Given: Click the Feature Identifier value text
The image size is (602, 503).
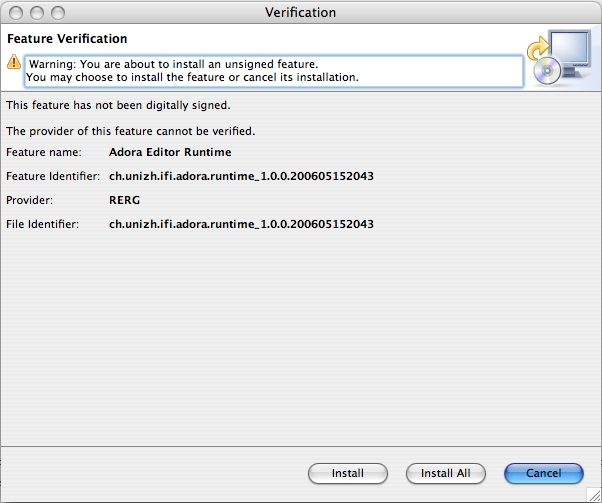Looking at the screenshot, I should tap(241, 176).
